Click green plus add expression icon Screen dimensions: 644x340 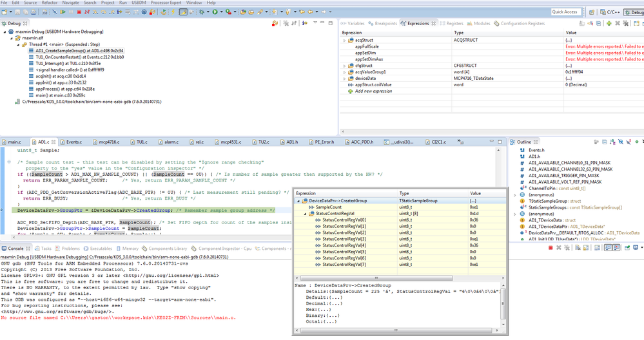(x=609, y=23)
